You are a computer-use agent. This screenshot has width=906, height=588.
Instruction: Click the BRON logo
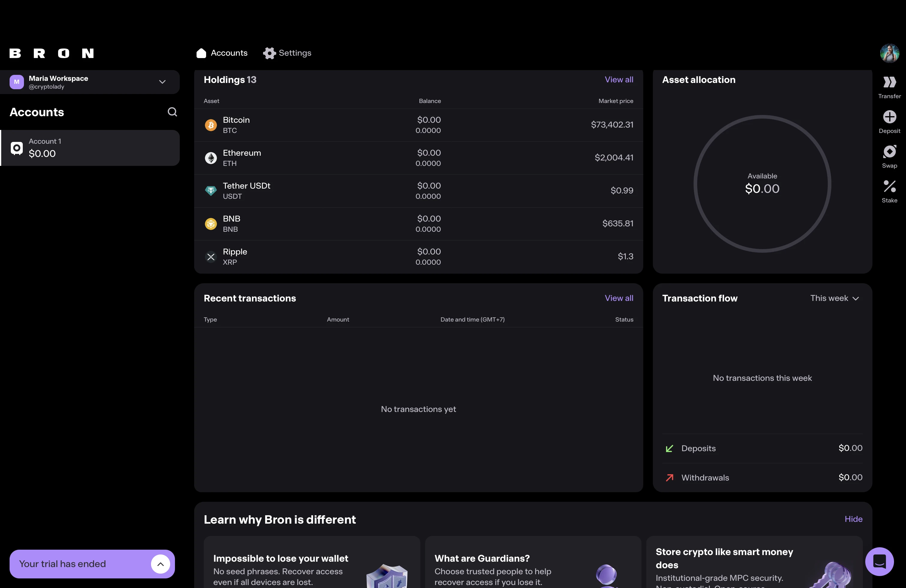point(52,53)
